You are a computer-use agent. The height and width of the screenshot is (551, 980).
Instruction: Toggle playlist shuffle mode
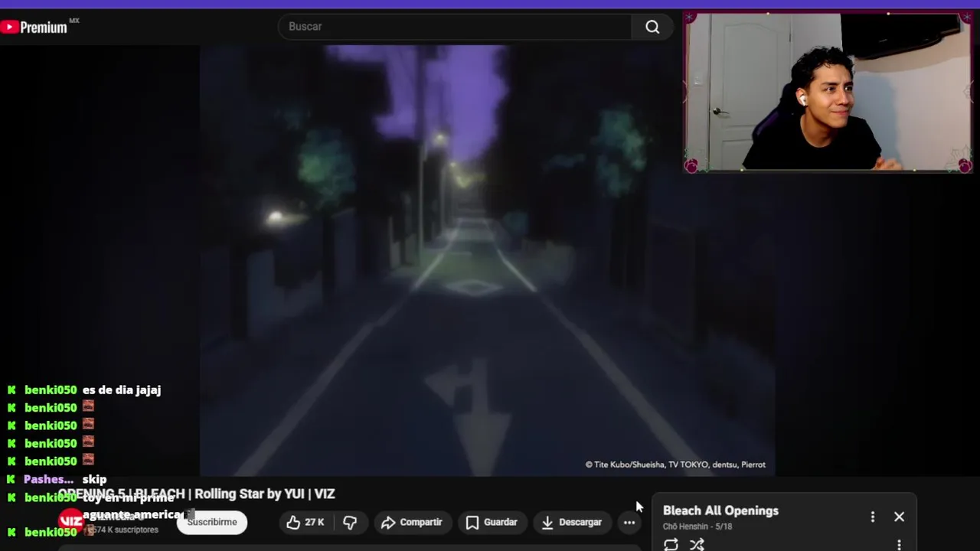click(x=697, y=545)
